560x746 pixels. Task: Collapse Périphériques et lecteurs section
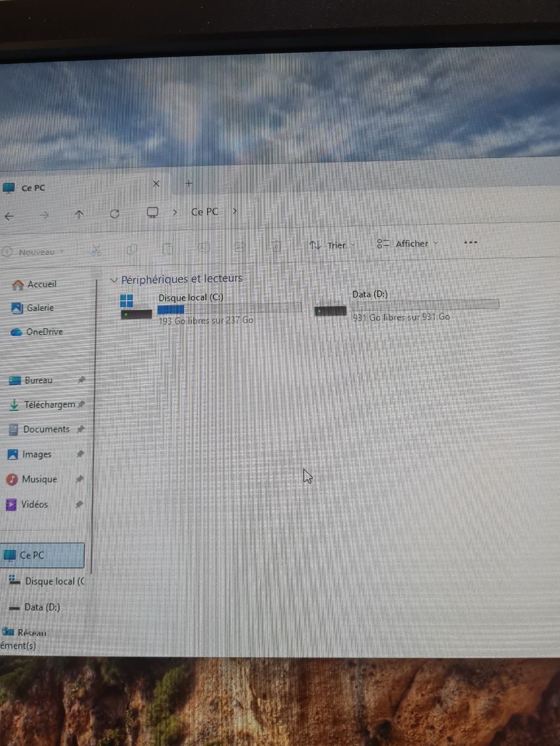pyautogui.click(x=113, y=280)
